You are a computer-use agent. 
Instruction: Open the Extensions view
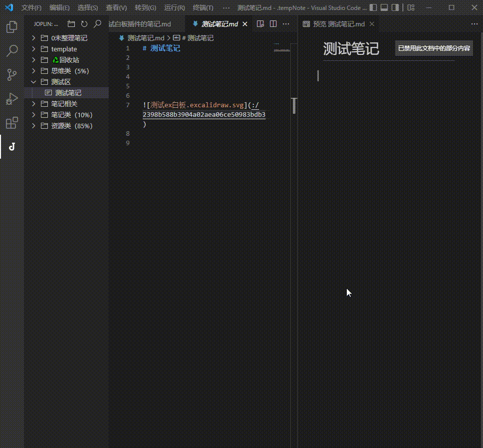pyautogui.click(x=11, y=123)
